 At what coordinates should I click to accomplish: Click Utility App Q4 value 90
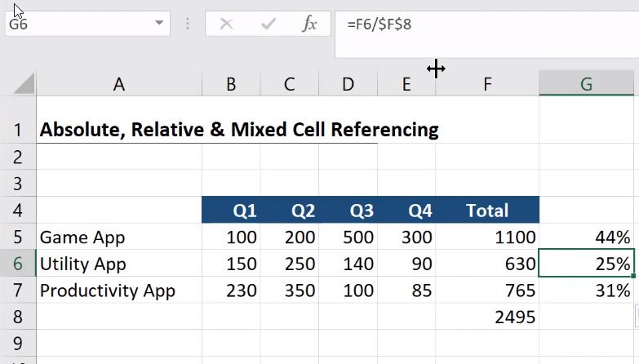pos(406,264)
